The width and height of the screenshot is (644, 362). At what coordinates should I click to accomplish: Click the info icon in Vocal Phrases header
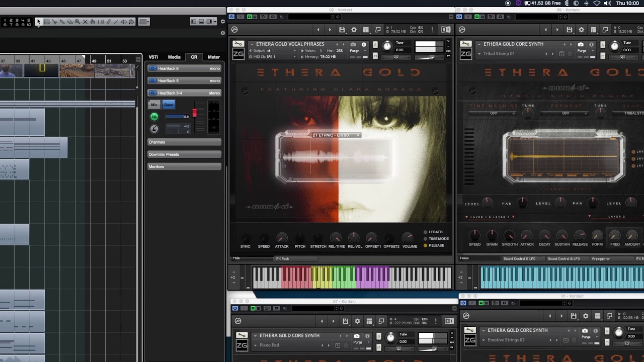(364, 45)
